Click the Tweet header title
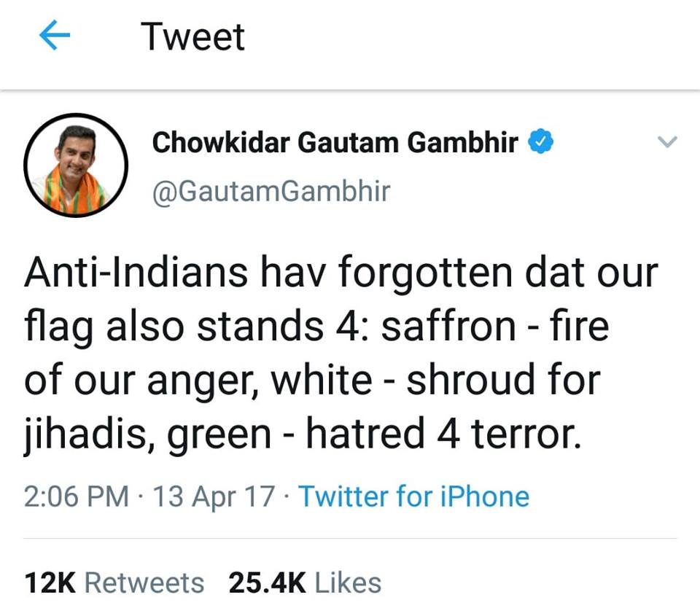The image size is (700, 616). coord(192,36)
